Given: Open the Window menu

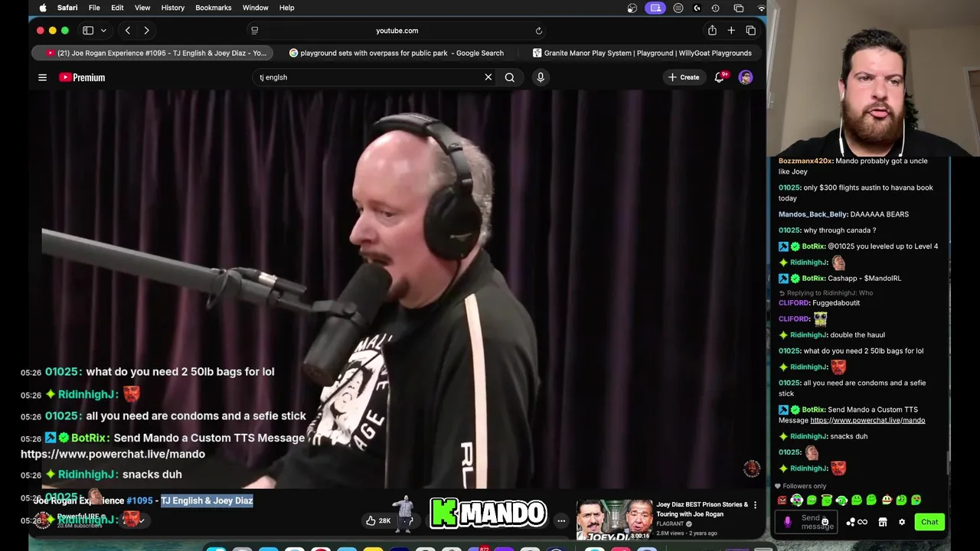Looking at the screenshot, I should point(256,8).
